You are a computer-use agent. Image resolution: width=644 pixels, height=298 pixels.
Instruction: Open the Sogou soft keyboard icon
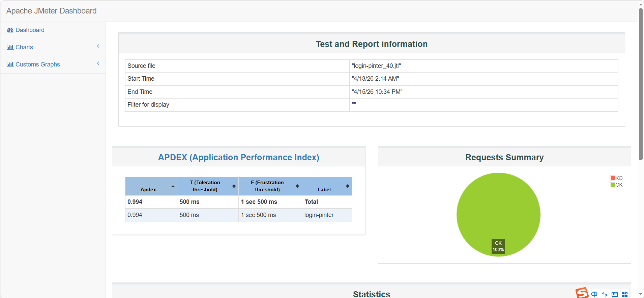click(x=615, y=295)
